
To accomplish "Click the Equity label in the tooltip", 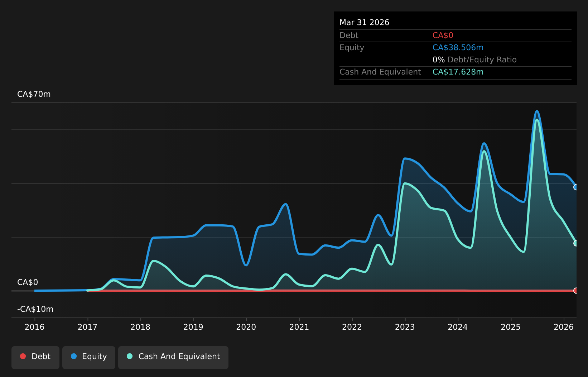I will click(x=352, y=48).
